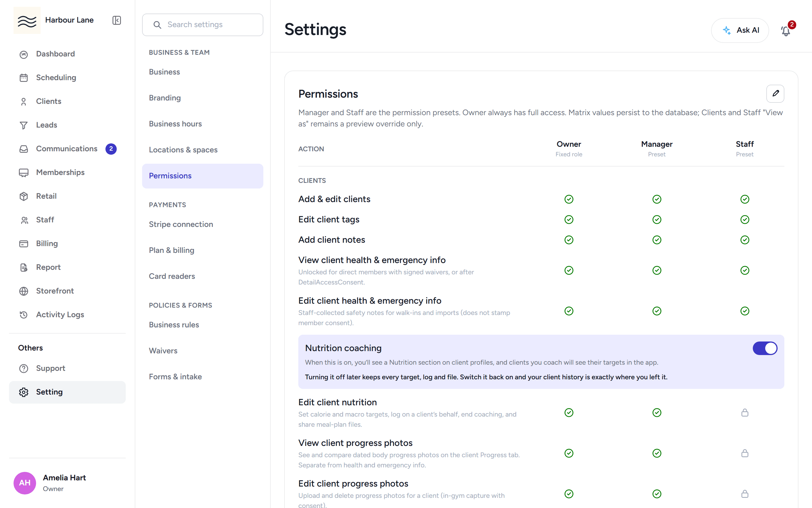Click the Communications inbox icon

[x=23, y=149]
